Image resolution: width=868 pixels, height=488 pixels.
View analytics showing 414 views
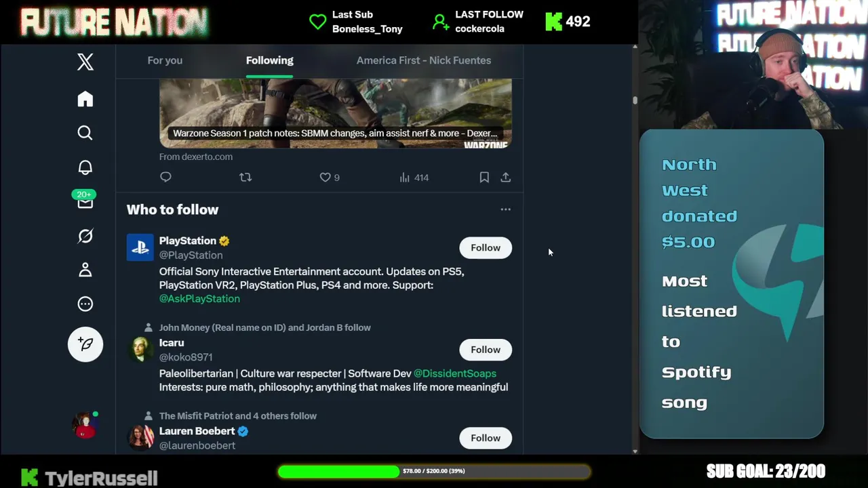point(414,177)
